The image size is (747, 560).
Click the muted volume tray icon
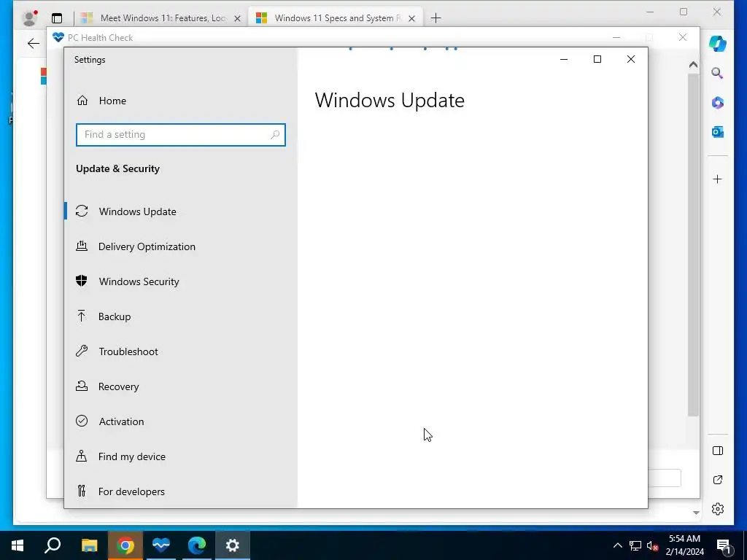[x=653, y=545]
